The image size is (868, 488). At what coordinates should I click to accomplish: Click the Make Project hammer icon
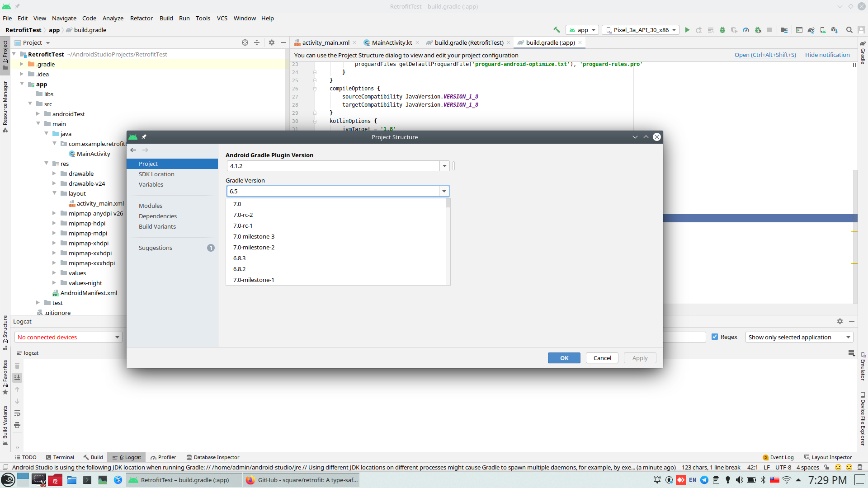coord(557,30)
